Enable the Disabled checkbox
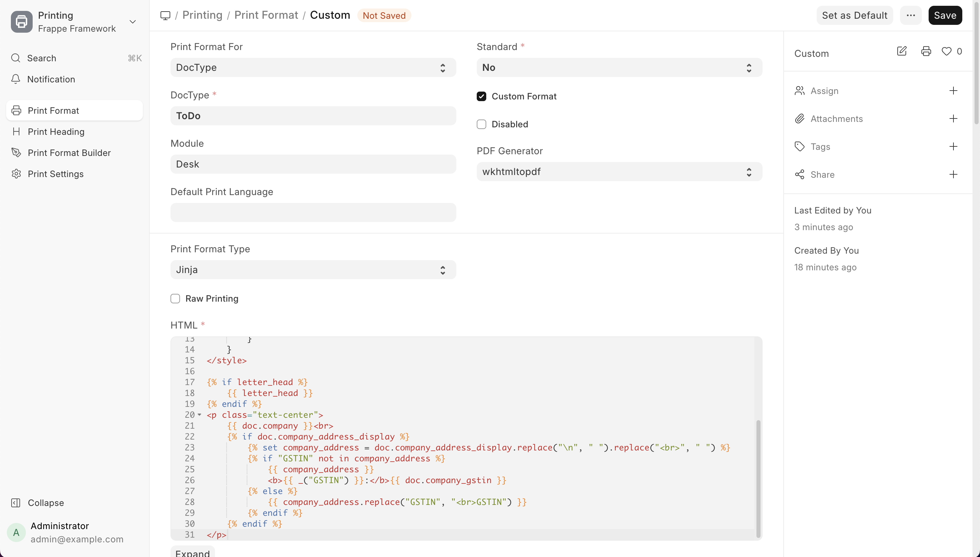 [481, 124]
